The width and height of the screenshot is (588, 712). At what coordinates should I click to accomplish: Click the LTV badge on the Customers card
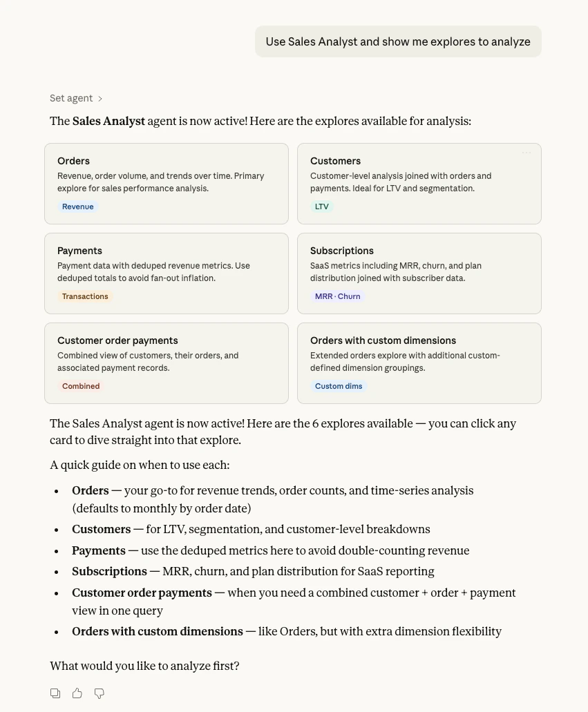click(x=321, y=206)
